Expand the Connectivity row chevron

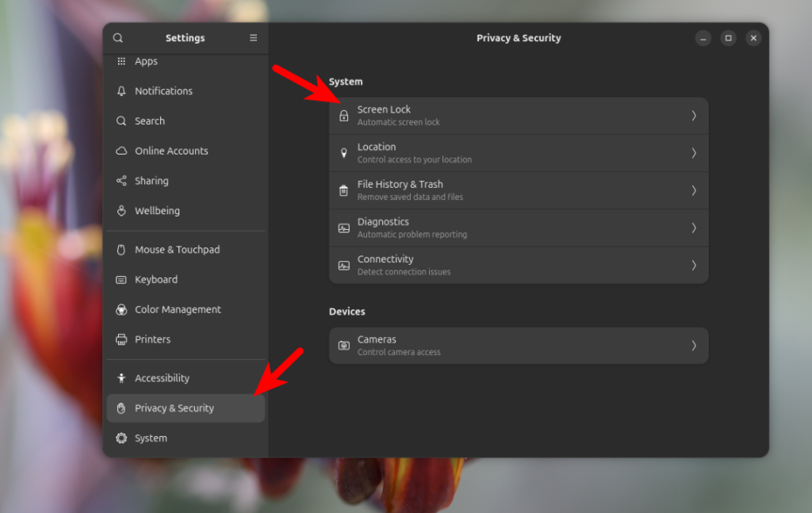click(x=694, y=265)
